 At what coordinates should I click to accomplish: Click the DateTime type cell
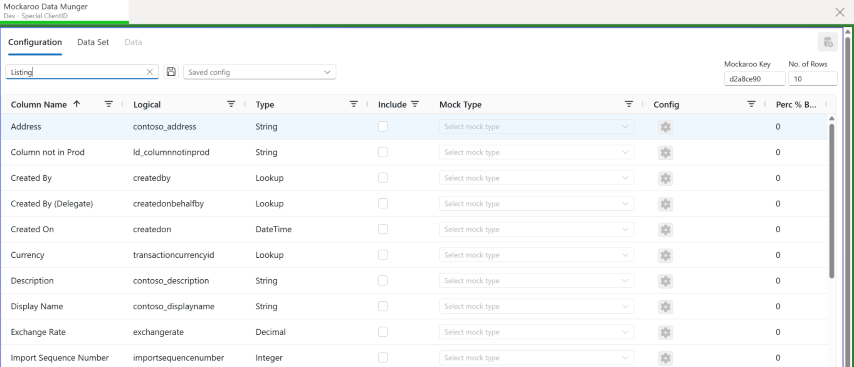[273, 229]
